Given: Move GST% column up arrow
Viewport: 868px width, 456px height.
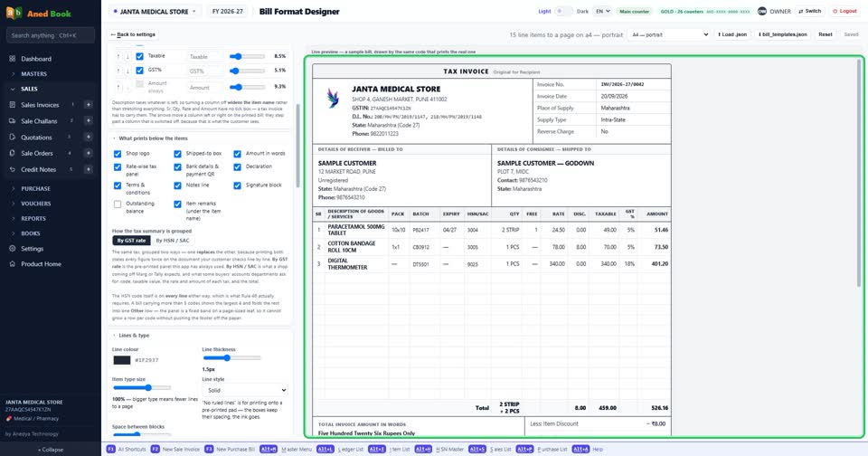Looking at the screenshot, I should click(118, 71).
